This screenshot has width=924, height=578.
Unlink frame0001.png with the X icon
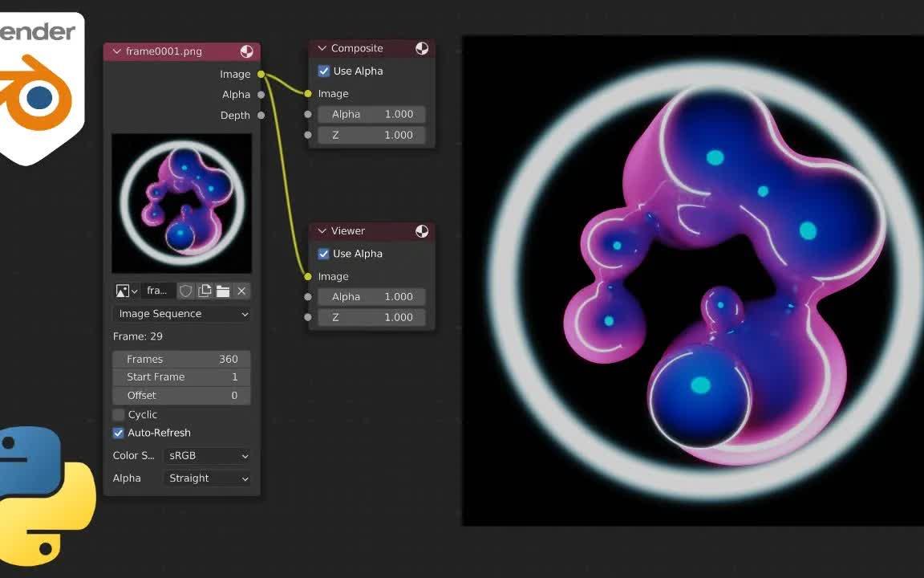pyautogui.click(x=241, y=291)
